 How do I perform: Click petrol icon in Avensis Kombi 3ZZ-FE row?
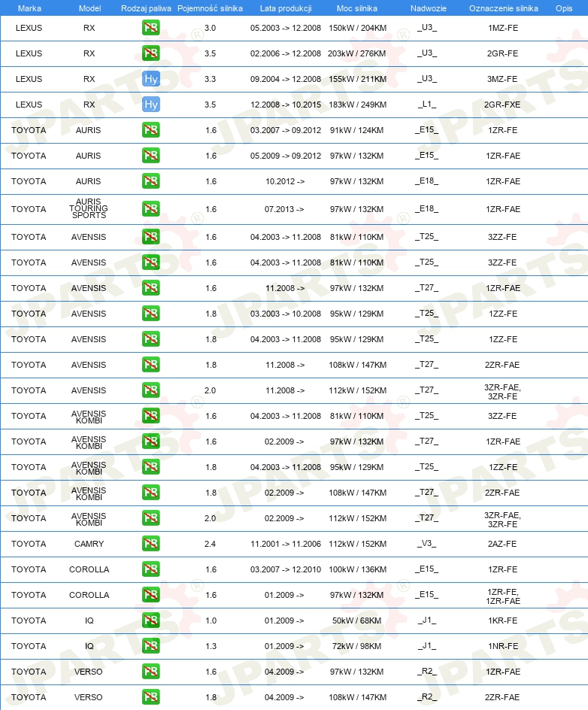point(150,416)
